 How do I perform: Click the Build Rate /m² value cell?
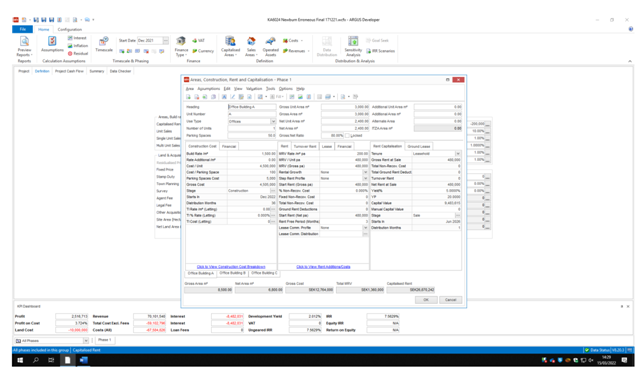[252, 154]
